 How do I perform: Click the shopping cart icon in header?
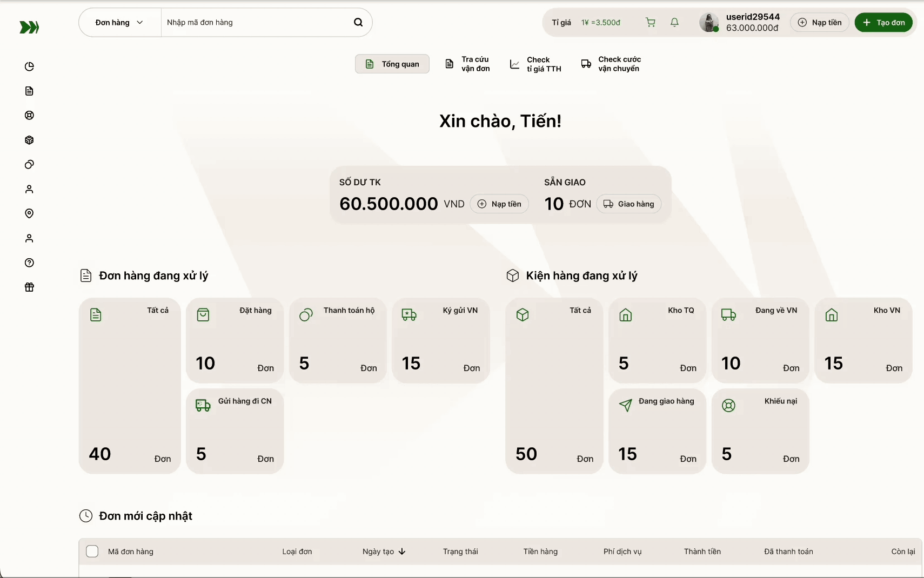coord(651,22)
